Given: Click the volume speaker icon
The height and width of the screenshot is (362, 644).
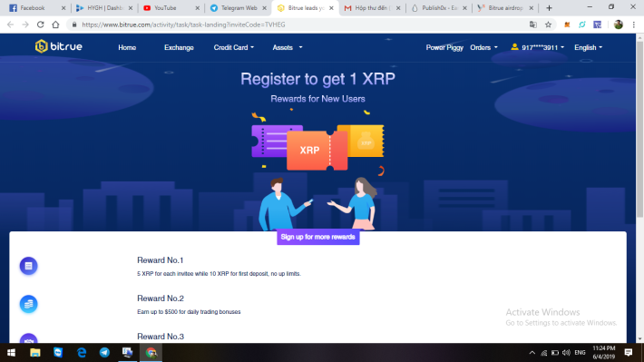Looking at the screenshot, I should click(566, 353).
